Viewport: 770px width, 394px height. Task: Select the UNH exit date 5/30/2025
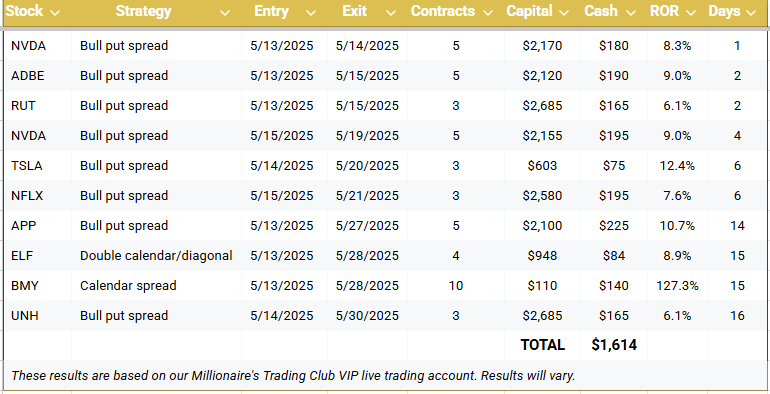[367, 315]
